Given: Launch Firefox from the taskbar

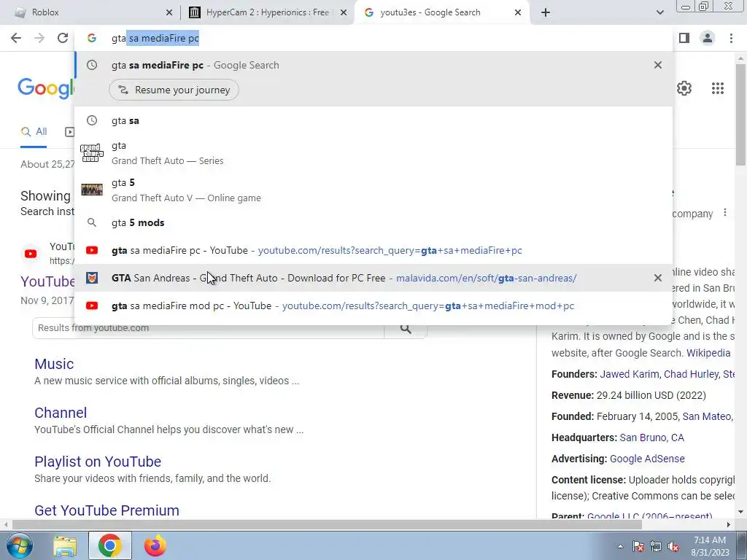Looking at the screenshot, I should [155, 546].
